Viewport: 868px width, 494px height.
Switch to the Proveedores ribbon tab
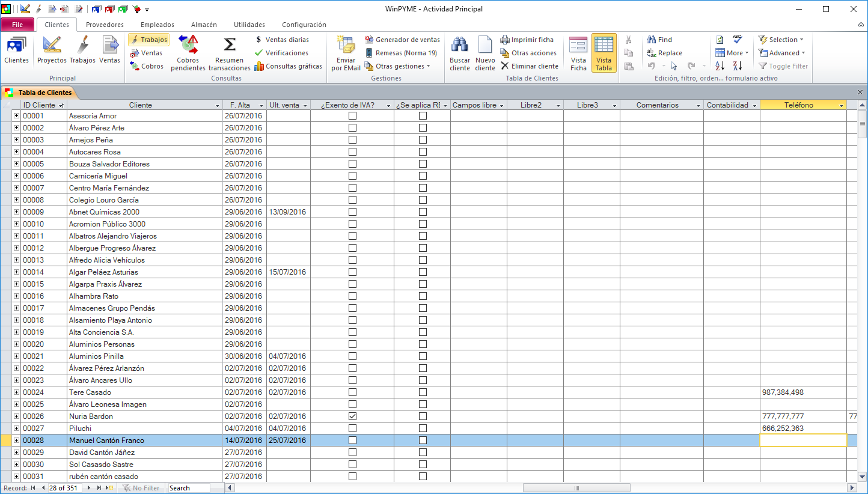(105, 25)
